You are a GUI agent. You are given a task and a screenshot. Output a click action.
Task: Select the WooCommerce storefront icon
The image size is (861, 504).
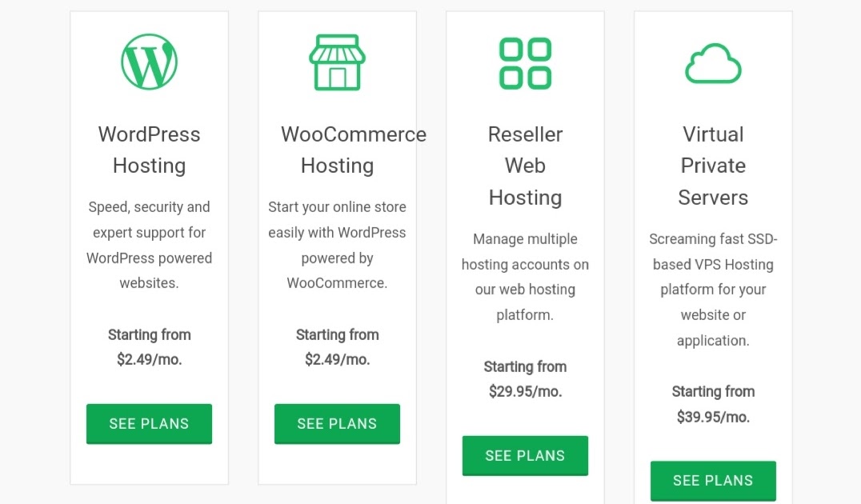tap(337, 62)
